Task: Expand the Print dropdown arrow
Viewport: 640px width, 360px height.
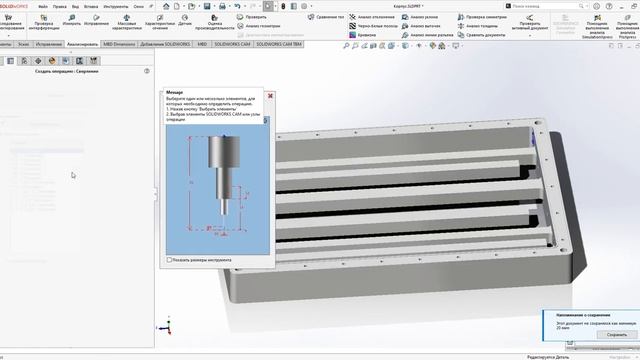Action: (x=230, y=6)
